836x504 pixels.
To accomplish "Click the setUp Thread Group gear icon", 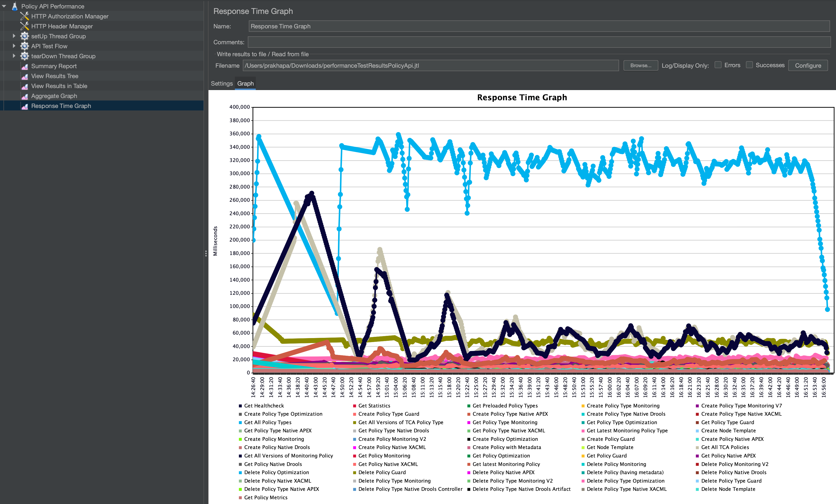I will (24, 36).
